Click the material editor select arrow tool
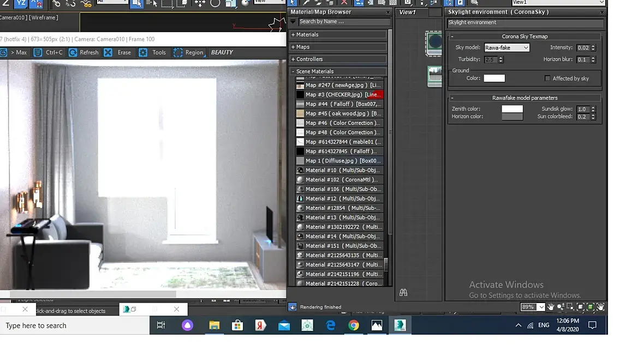This screenshot has height=363, width=644. coord(293,3)
